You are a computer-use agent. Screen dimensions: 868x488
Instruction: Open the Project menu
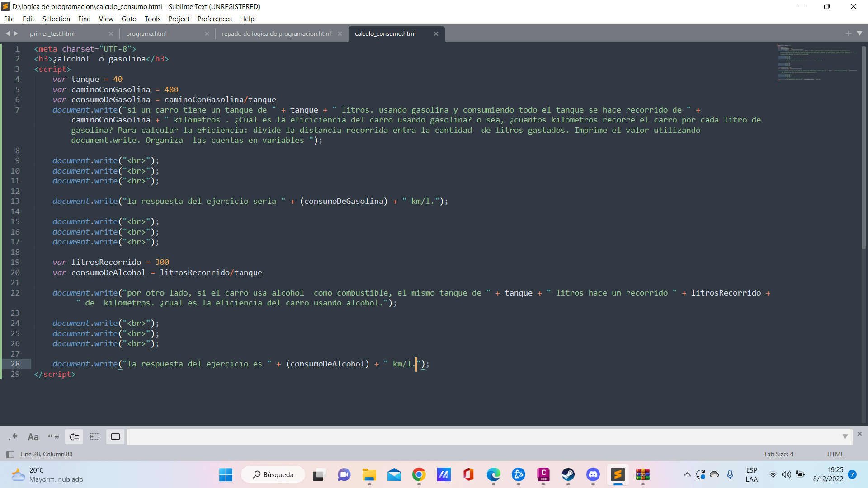(x=179, y=19)
